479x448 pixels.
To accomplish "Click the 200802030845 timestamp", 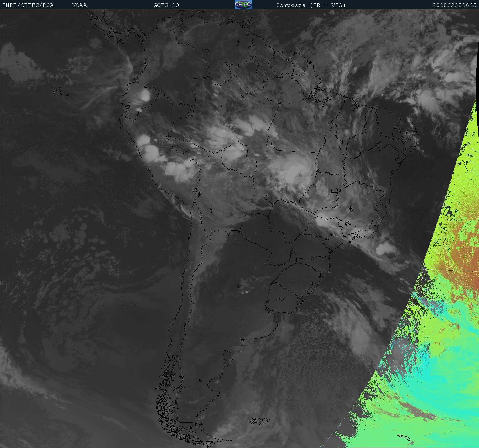I will click(454, 5).
